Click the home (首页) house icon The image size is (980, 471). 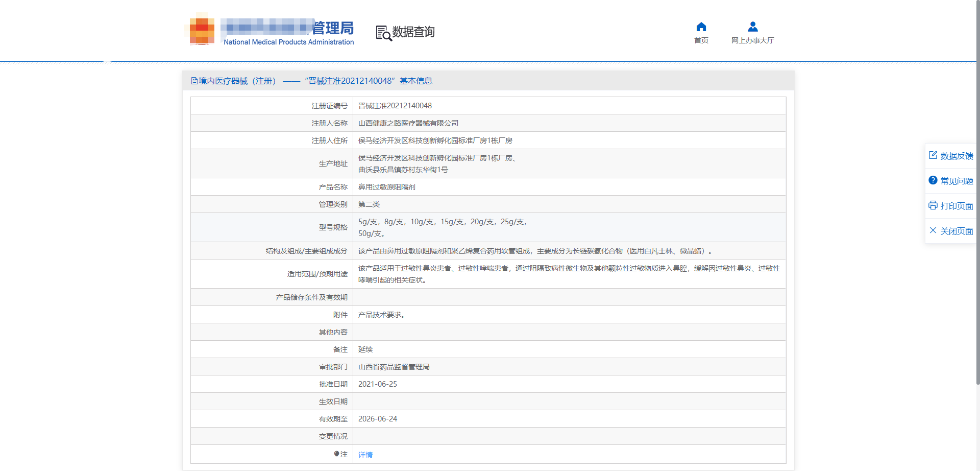pyautogui.click(x=701, y=27)
